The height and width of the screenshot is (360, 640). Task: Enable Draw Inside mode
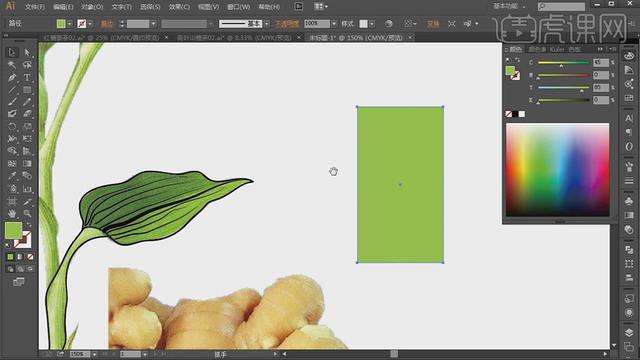[30, 269]
